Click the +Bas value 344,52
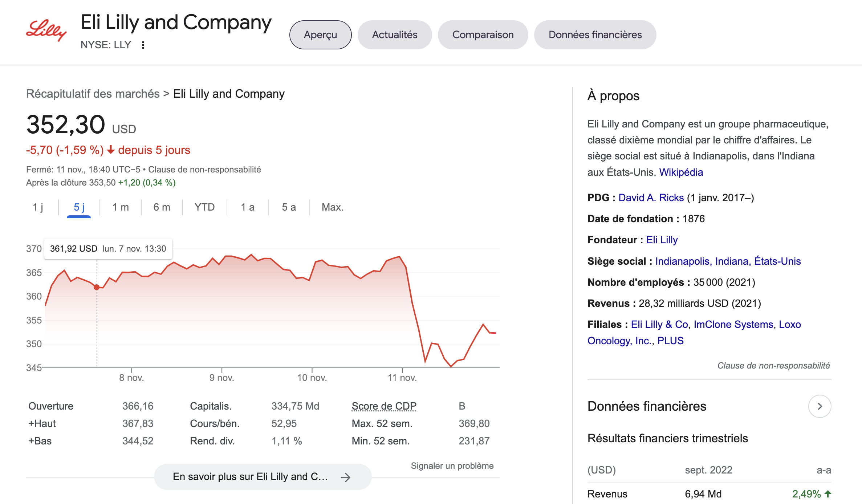This screenshot has width=862, height=504. point(138,441)
